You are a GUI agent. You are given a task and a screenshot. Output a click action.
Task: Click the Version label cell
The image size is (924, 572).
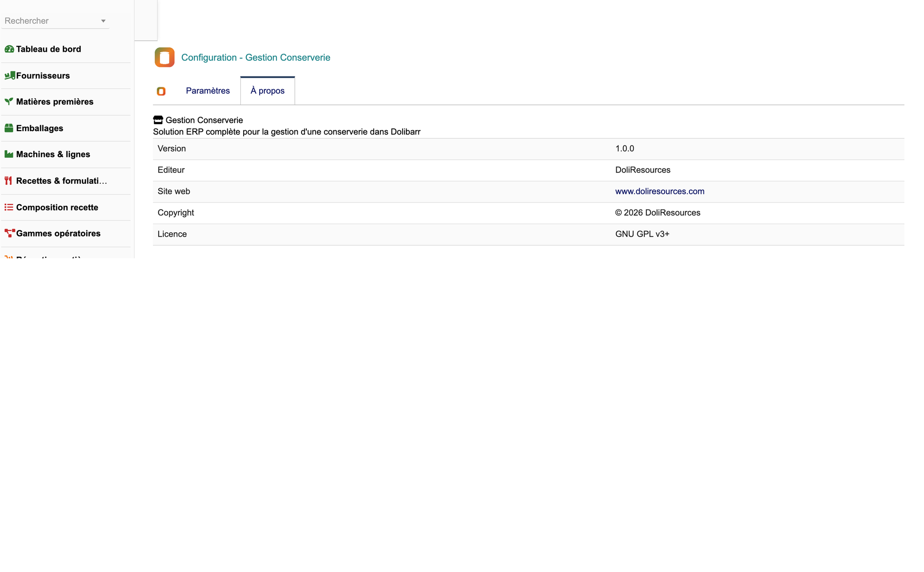click(x=382, y=149)
